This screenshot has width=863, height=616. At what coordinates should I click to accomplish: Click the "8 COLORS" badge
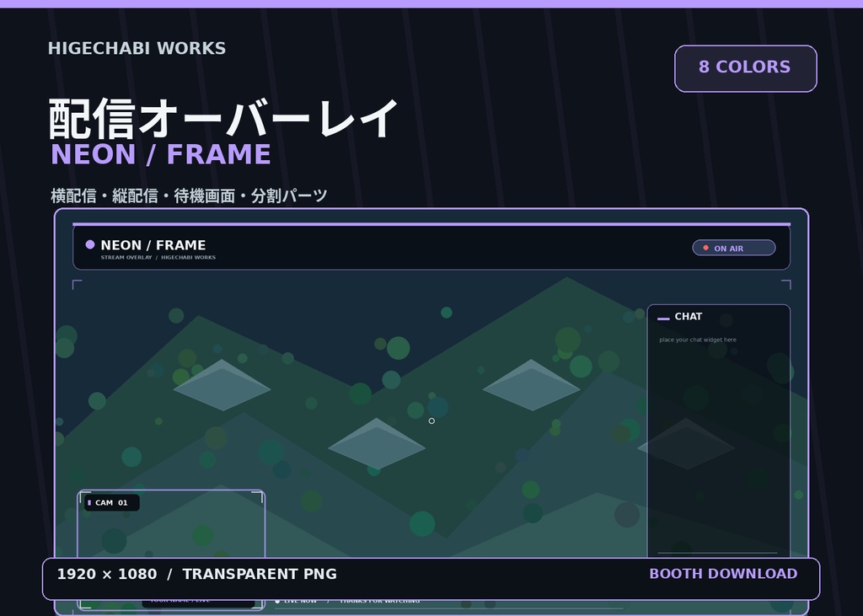click(x=745, y=68)
